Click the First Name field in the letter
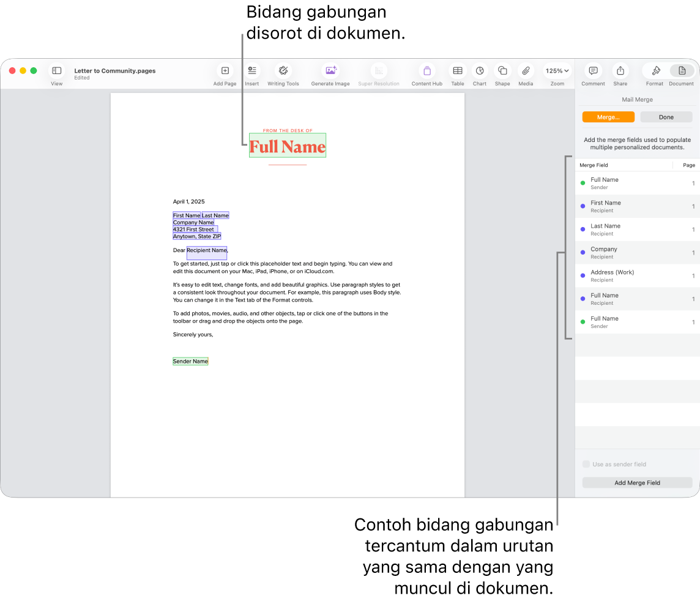 187,215
